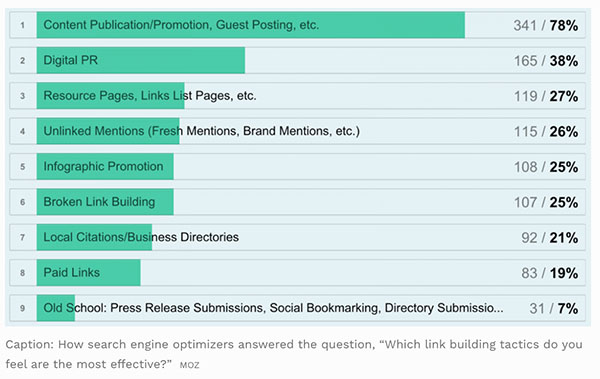600x379 pixels.
Task: Select the Broken Link Building bar
Action: click(105, 202)
